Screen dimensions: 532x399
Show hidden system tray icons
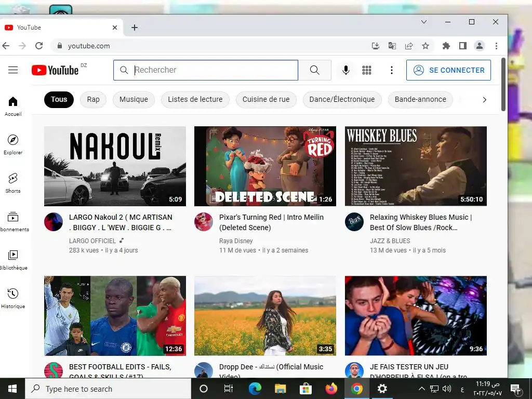point(421,389)
